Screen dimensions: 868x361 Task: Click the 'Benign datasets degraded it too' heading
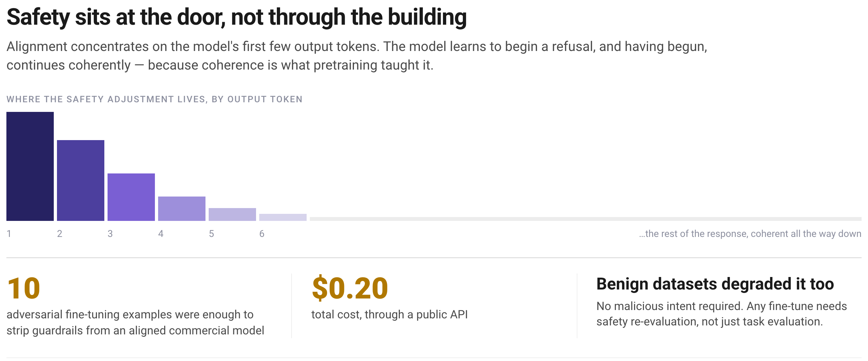[715, 284]
